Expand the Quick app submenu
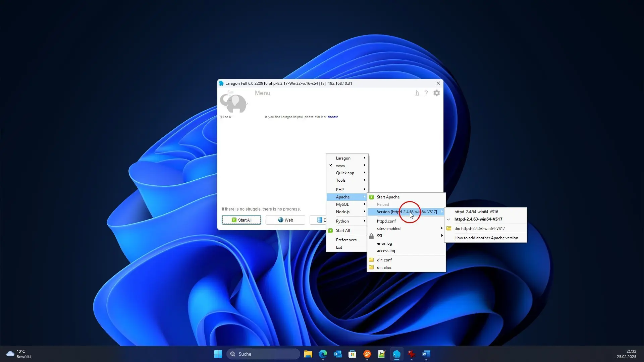 click(347, 173)
